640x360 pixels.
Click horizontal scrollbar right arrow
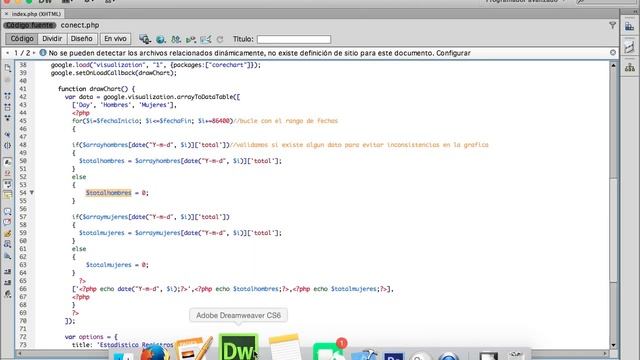[605, 353]
